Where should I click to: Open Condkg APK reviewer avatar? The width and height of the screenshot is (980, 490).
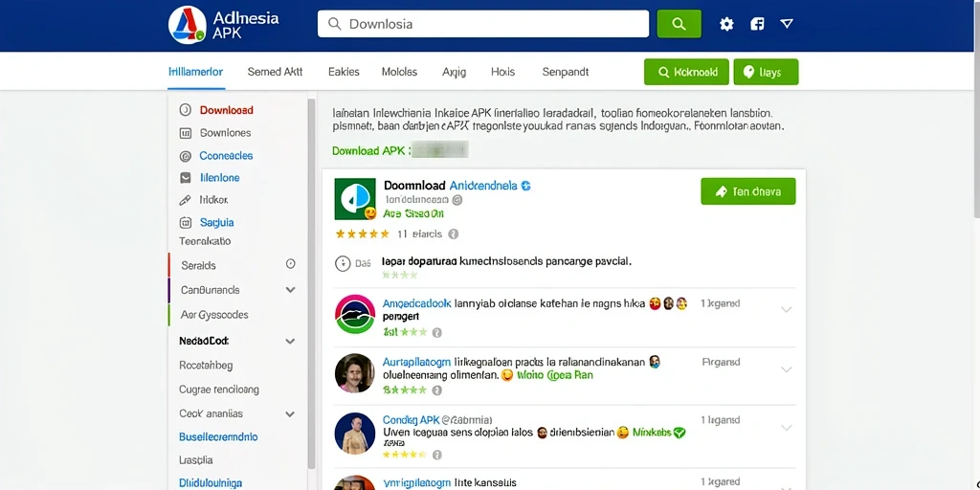click(x=355, y=434)
